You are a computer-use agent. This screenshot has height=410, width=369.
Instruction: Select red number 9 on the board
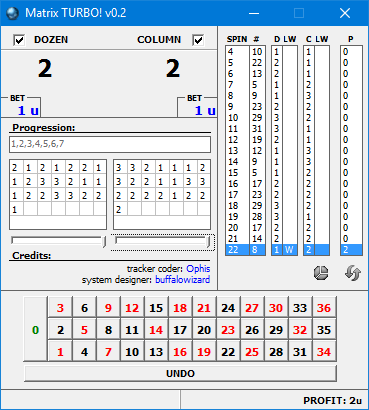108,308
